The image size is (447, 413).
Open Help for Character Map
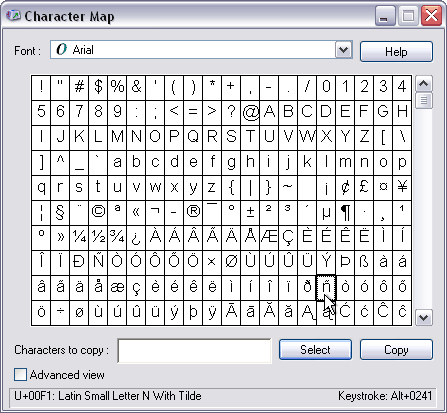(396, 52)
